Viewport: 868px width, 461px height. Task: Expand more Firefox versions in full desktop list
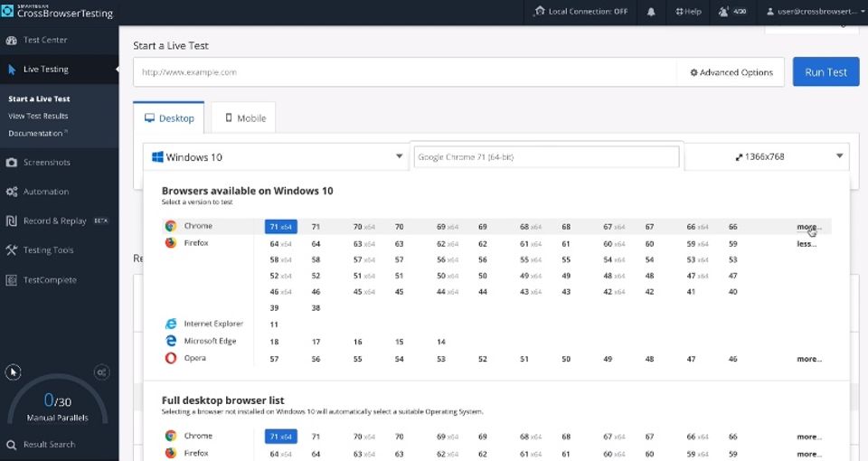pyautogui.click(x=808, y=454)
